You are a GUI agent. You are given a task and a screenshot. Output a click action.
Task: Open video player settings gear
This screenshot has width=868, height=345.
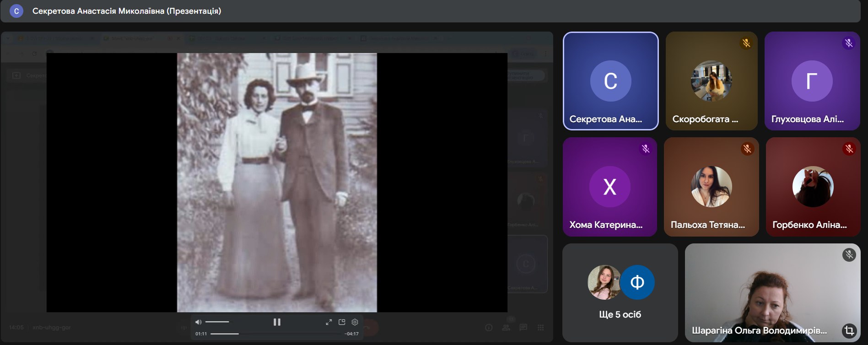pyautogui.click(x=355, y=322)
